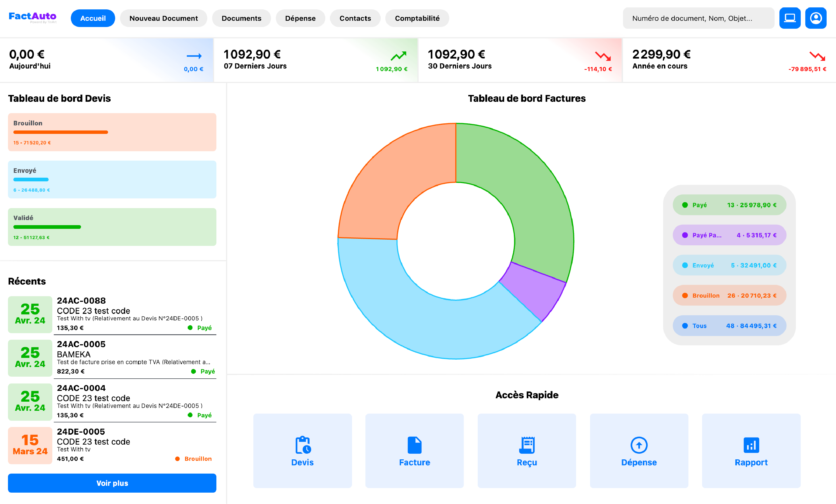Filter invoices by Brouillon legend pill
The height and width of the screenshot is (504, 836).
pyautogui.click(x=729, y=296)
